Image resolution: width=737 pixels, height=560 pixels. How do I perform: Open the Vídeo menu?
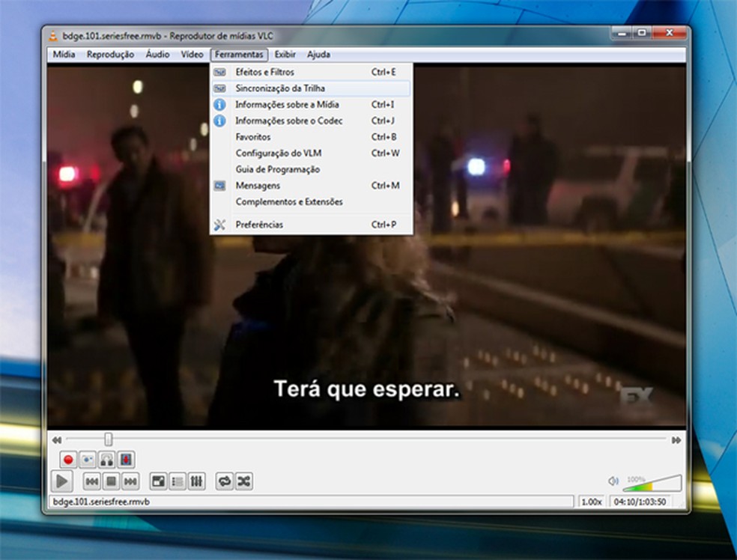tap(192, 55)
